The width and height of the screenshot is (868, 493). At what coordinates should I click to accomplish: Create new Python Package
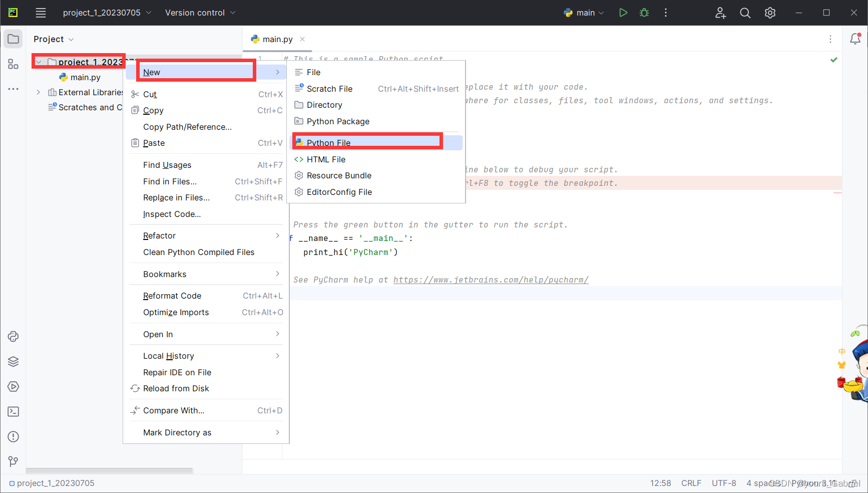coord(376,121)
